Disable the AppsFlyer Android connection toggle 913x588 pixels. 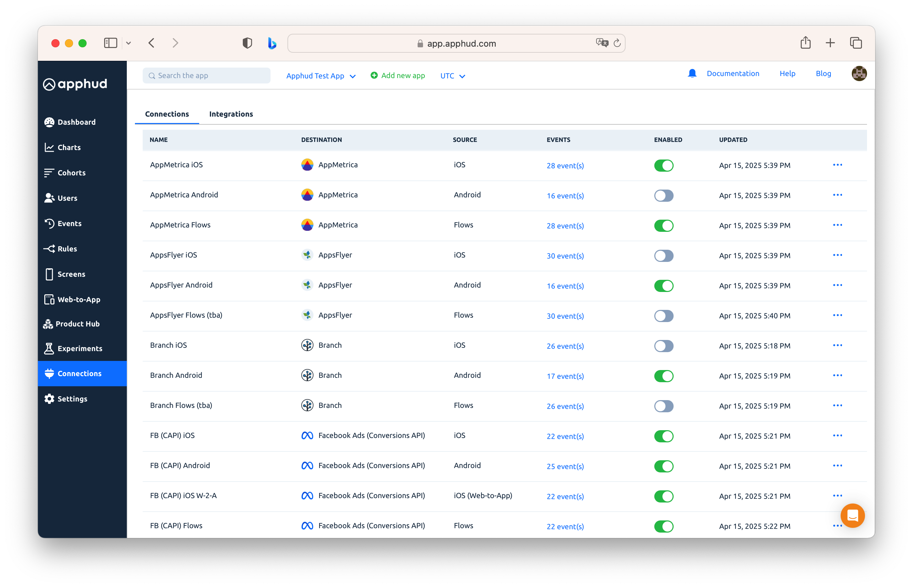663,286
